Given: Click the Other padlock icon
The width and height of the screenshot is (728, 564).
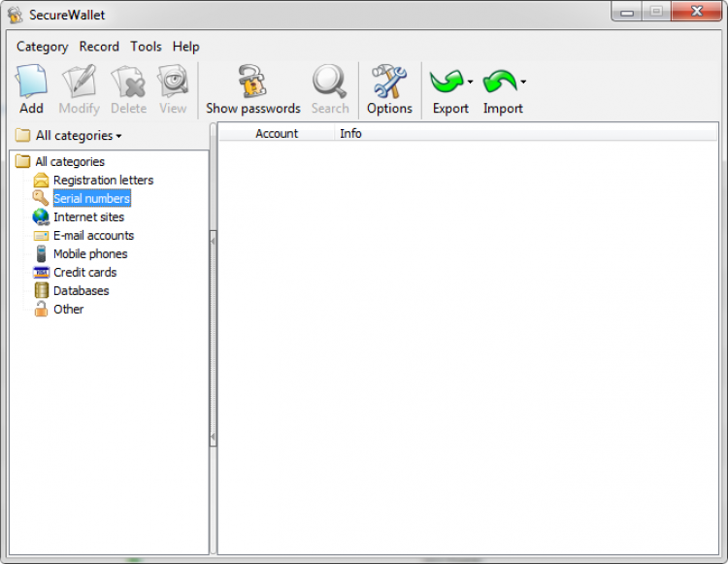Looking at the screenshot, I should click(42, 309).
